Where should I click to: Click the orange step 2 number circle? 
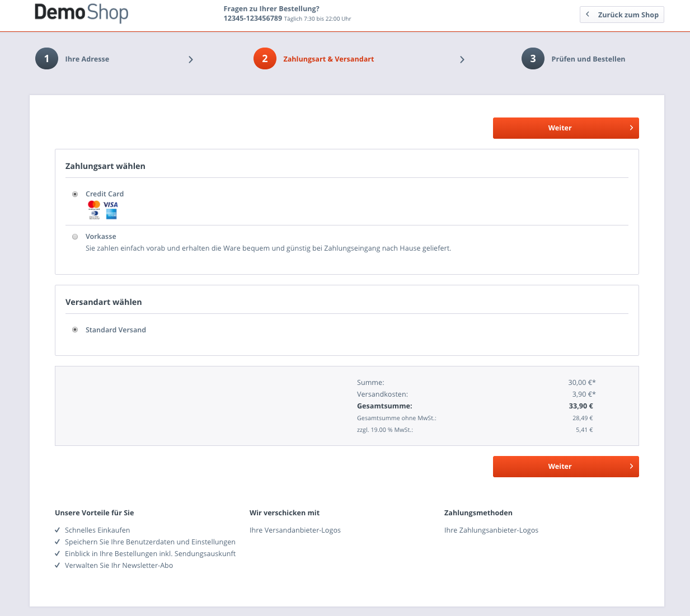point(265,59)
